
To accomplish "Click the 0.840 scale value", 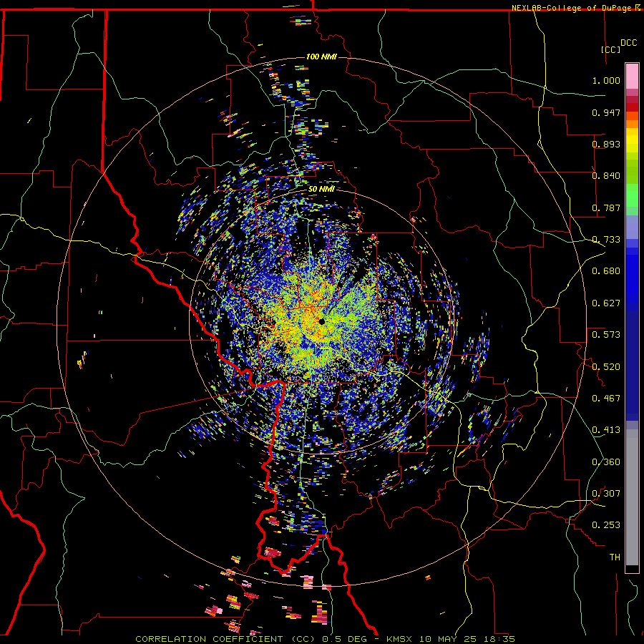I will (606, 176).
